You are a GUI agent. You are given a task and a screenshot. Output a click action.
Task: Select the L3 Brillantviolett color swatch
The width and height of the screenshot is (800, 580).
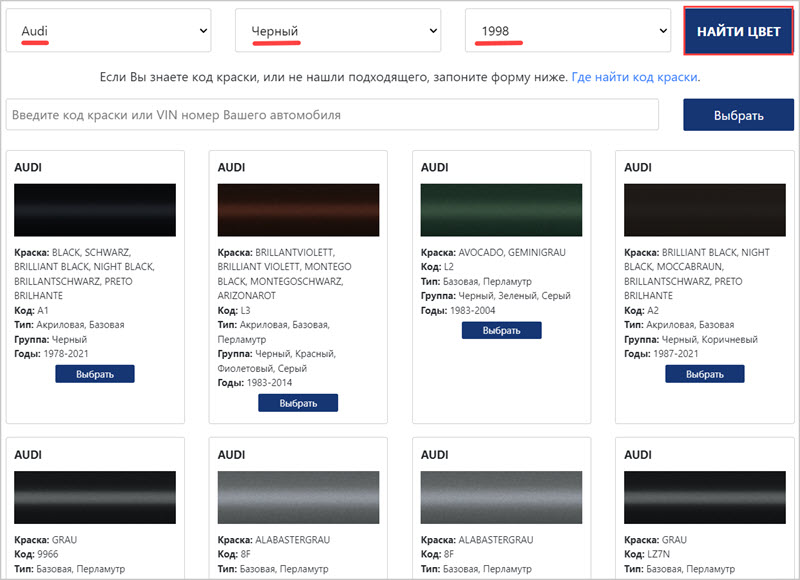[298, 210]
